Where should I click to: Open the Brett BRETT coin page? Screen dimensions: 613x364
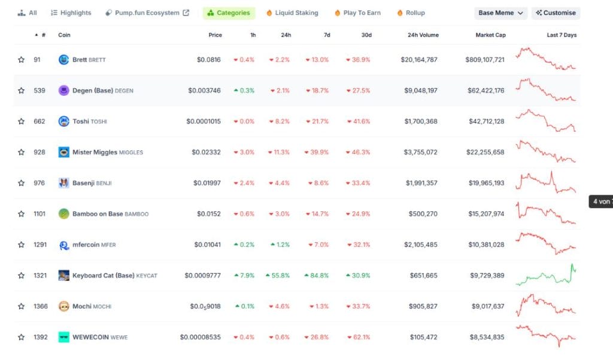(89, 60)
